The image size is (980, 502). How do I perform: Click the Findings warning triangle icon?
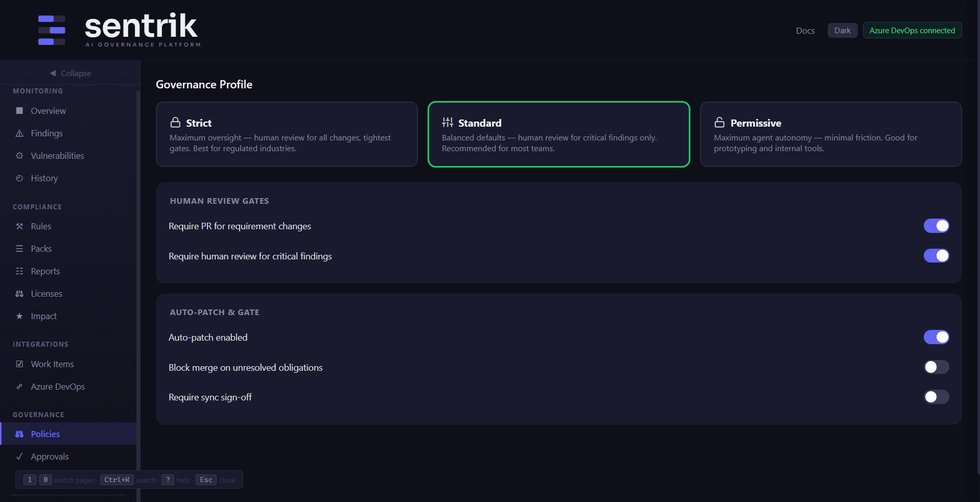point(19,133)
